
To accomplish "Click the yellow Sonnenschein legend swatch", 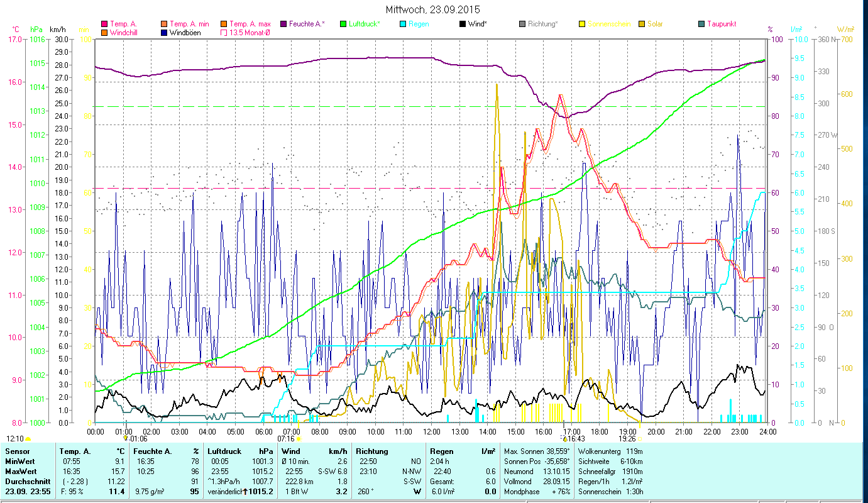I will click(x=582, y=24).
